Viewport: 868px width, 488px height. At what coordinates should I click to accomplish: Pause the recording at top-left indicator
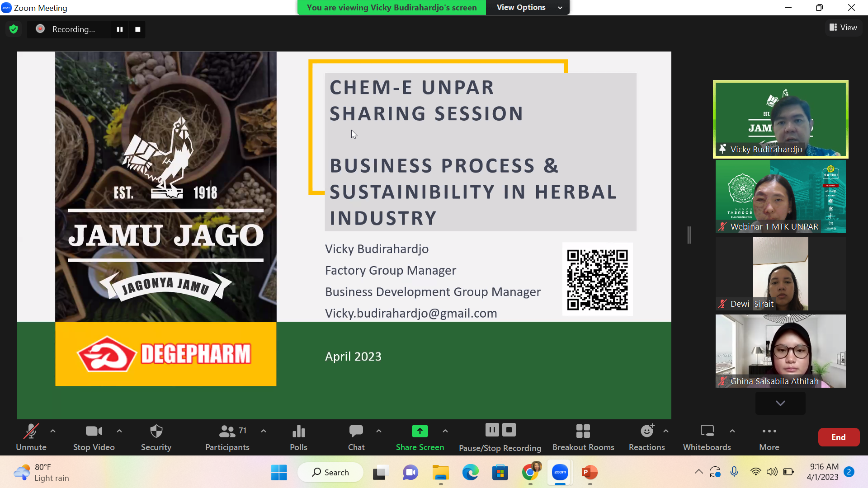coord(120,29)
